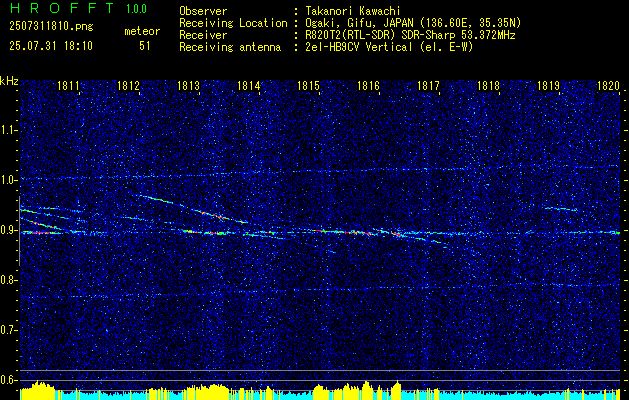Click the 1813 time marker
Viewport: 629px width, 400px height.
(189, 86)
